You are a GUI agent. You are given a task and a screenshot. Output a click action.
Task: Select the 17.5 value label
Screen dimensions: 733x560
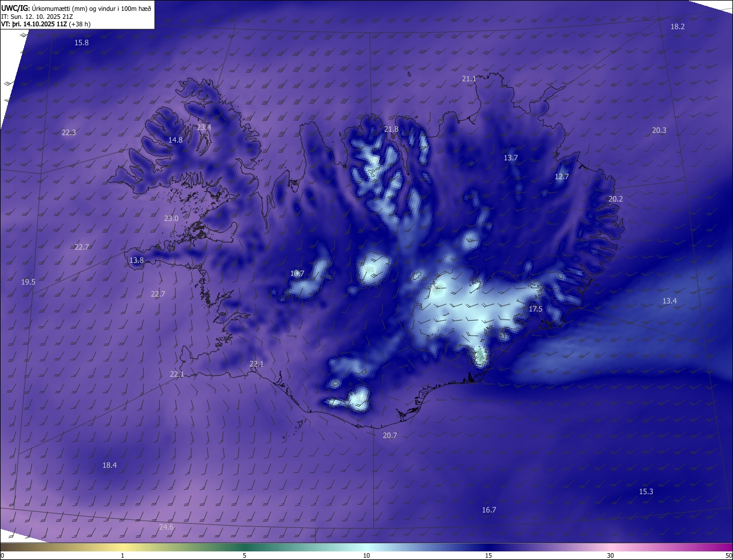535,309
